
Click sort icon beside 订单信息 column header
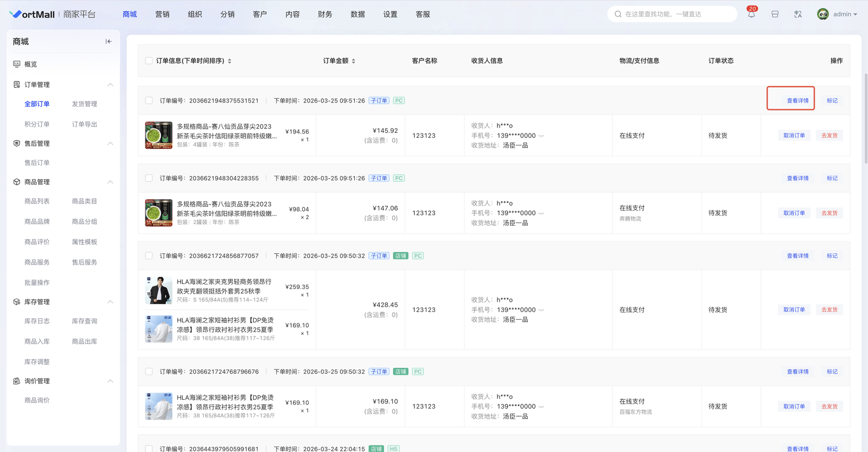(229, 61)
